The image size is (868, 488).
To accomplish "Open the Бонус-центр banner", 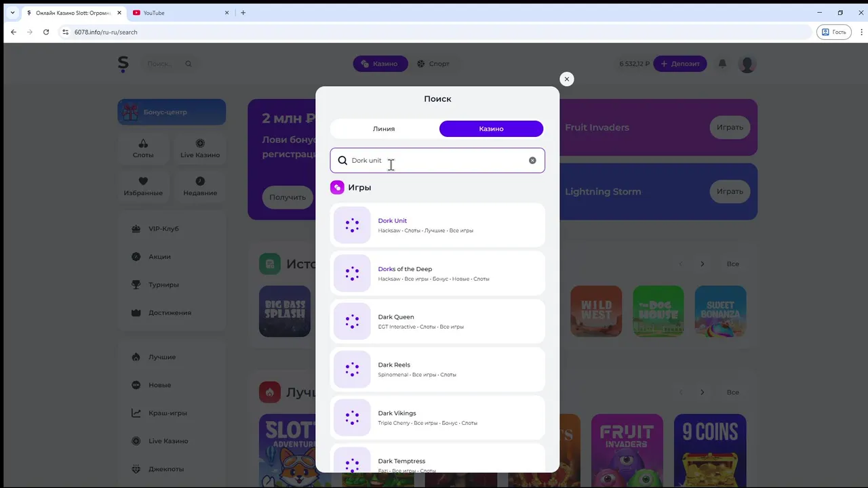I will click(172, 112).
